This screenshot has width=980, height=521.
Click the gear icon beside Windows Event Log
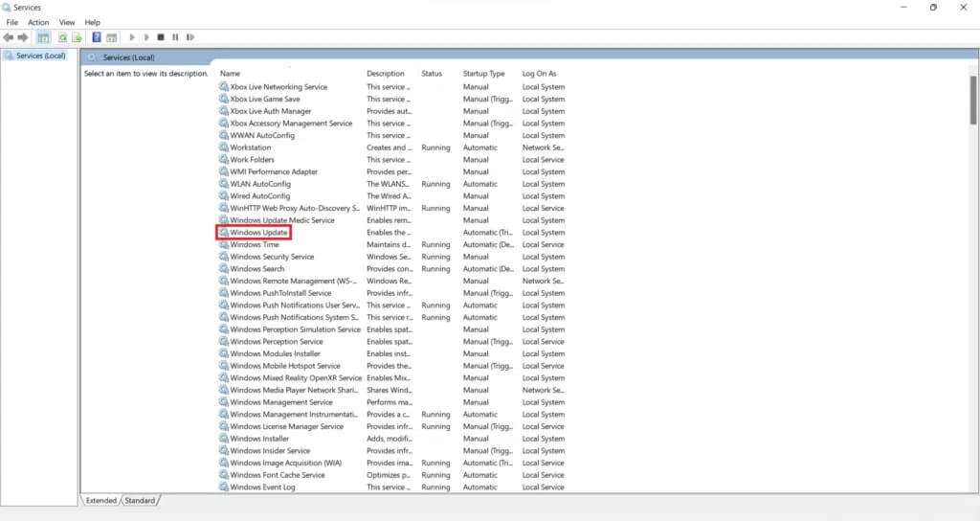click(x=224, y=487)
